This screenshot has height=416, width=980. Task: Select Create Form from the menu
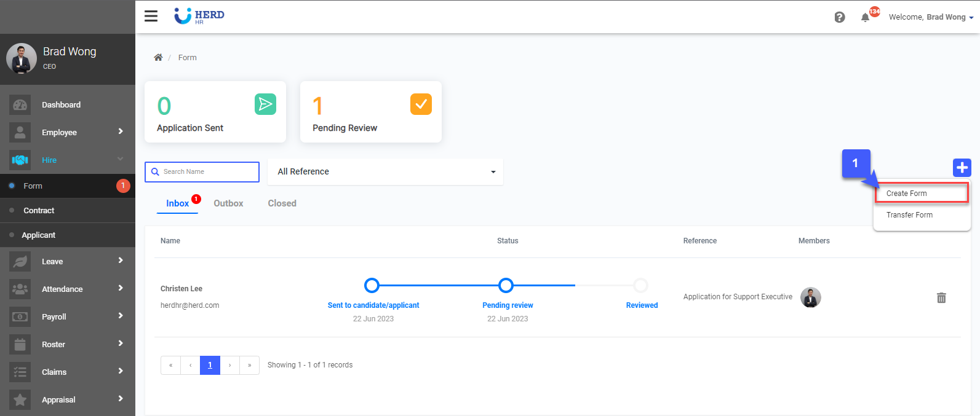click(906, 194)
